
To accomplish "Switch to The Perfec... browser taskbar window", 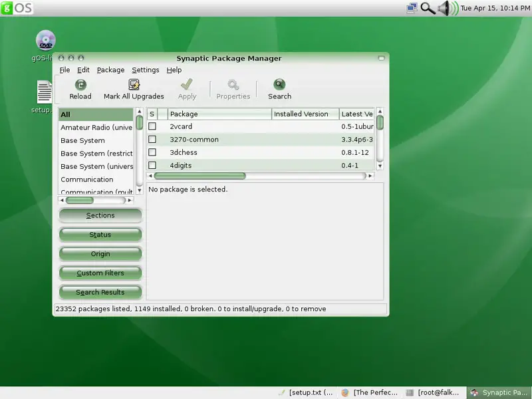I will pyautogui.click(x=370, y=392).
